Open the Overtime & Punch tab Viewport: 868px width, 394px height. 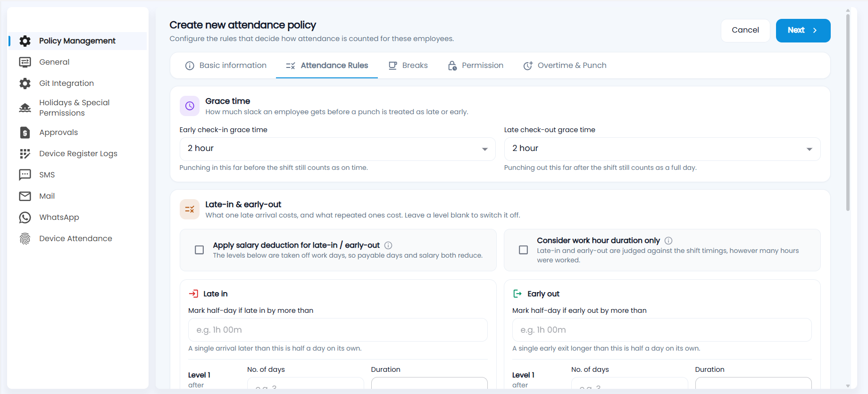[565, 66]
